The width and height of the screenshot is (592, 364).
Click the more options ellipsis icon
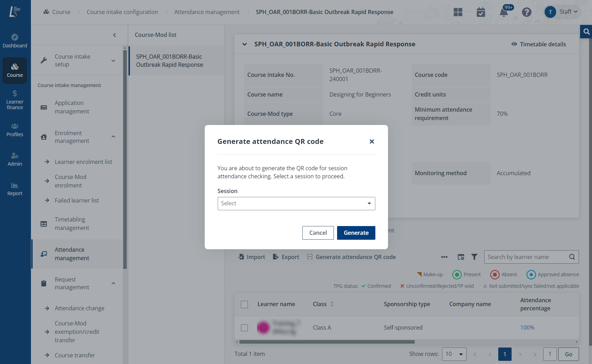(444, 257)
